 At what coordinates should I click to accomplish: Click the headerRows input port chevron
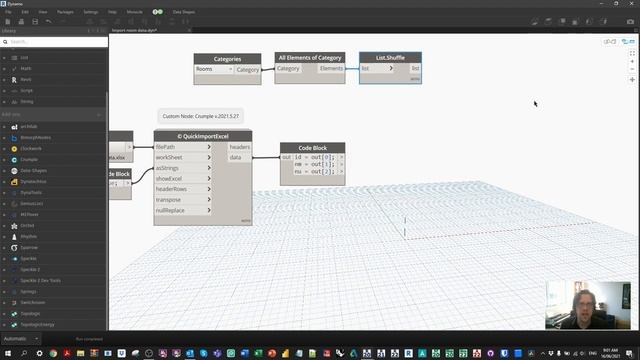pos(209,189)
